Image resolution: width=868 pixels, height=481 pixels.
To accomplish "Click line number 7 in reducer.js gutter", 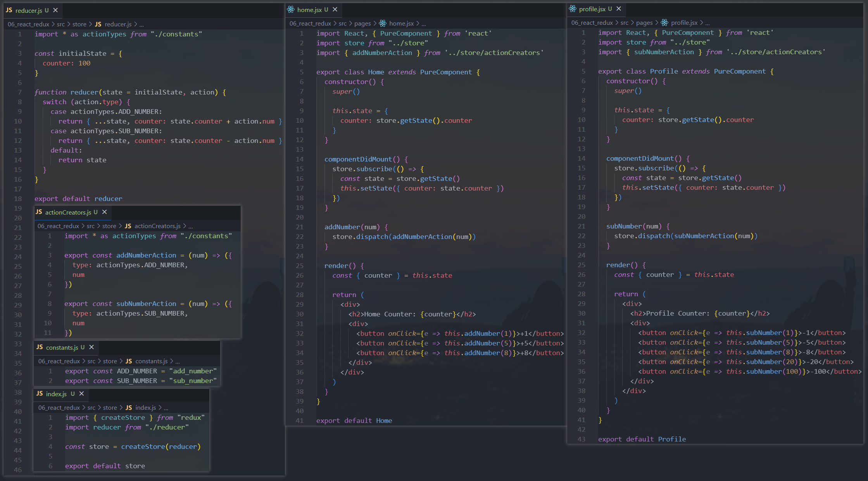I will click(20, 92).
